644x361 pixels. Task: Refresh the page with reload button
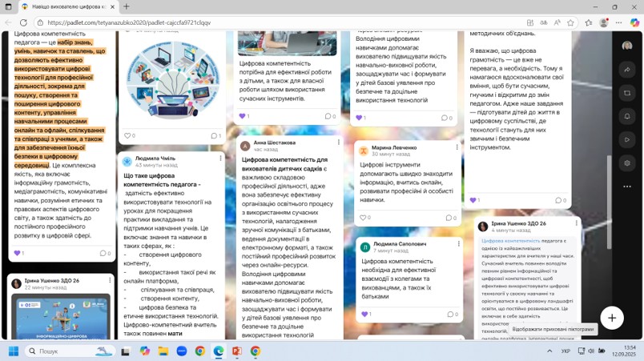(x=23, y=22)
